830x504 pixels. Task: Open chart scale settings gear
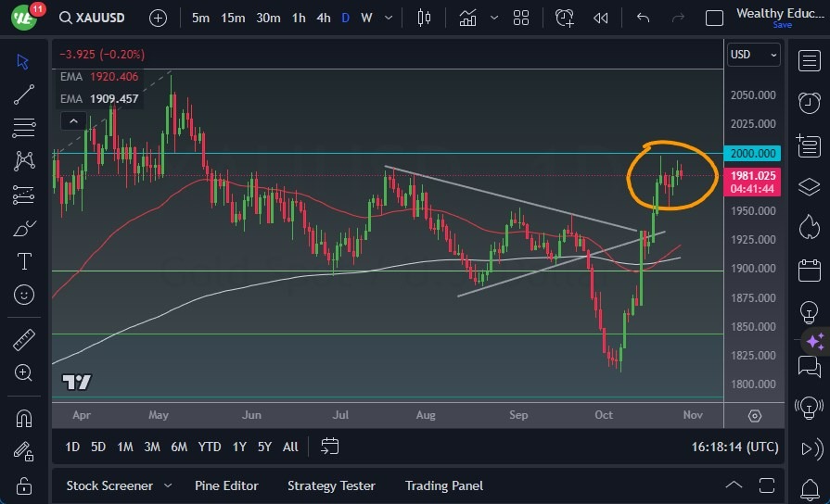point(754,416)
